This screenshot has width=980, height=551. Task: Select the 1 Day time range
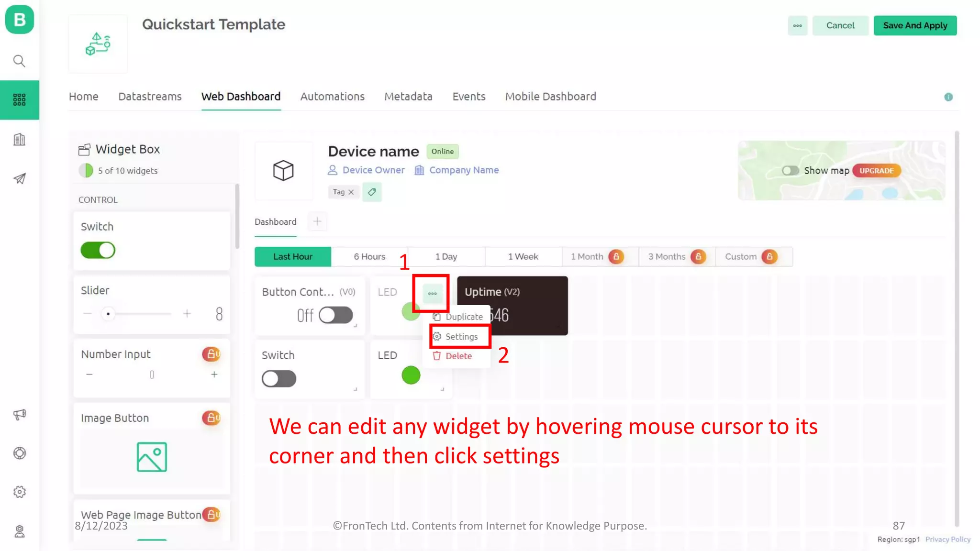coord(446,256)
